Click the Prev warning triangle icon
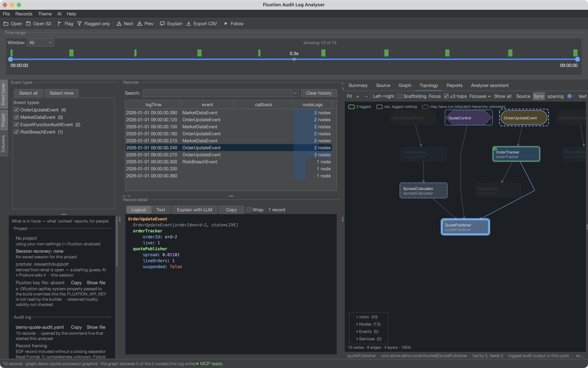The width and height of the screenshot is (588, 368). [139, 24]
